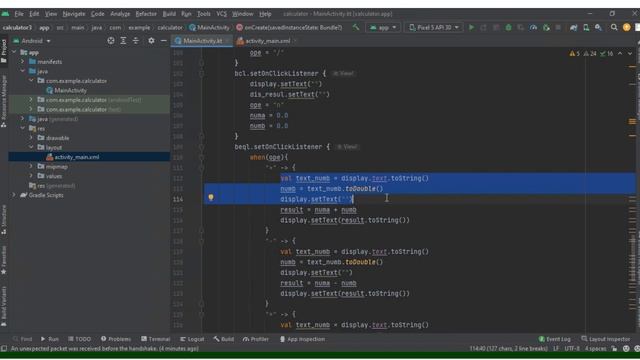The image size is (640, 360).
Task: Open the Android project view dropdown
Action: tap(32, 41)
